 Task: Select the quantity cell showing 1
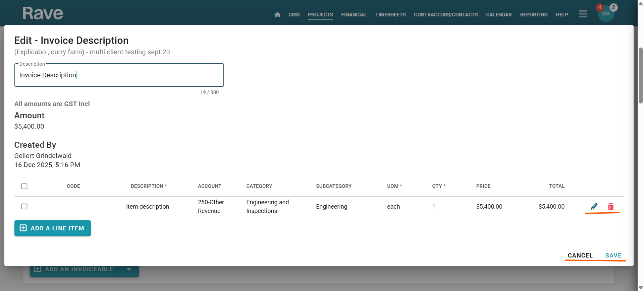pyautogui.click(x=434, y=207)
